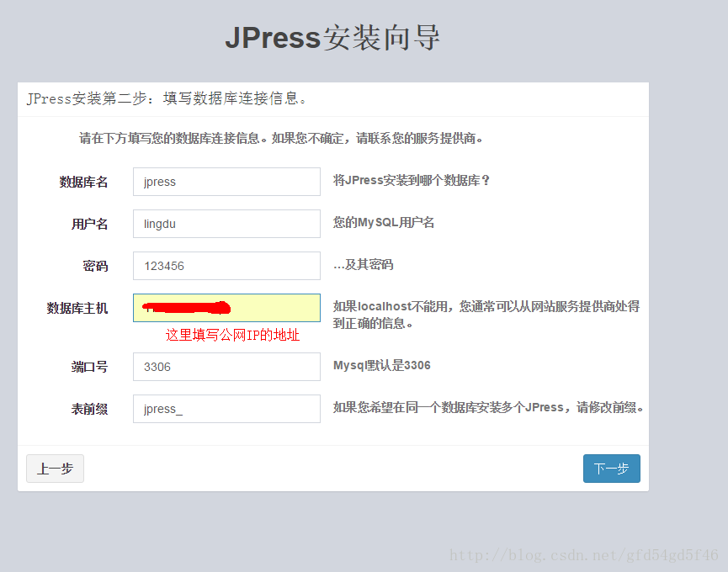The height and width of the screenshot is (572, 728).
Task: Click the 端口号 field with 3306
Action: pyautogui.click(x=226, y=367)
